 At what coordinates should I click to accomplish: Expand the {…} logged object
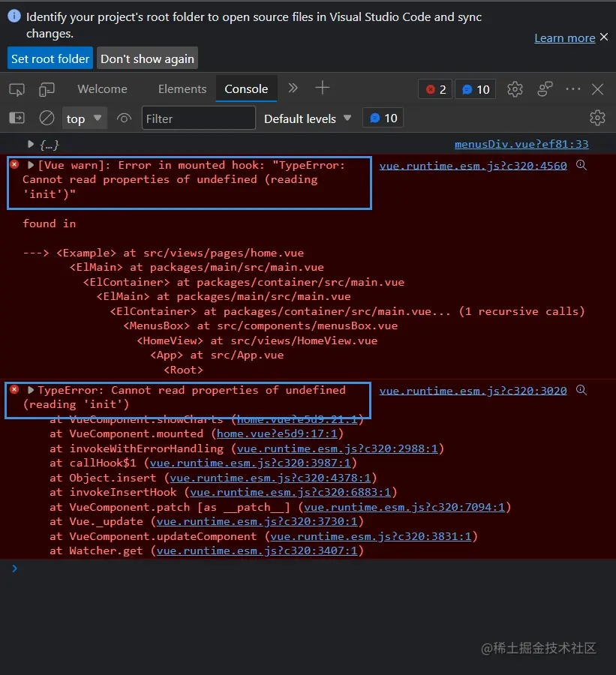click(31, 144)
